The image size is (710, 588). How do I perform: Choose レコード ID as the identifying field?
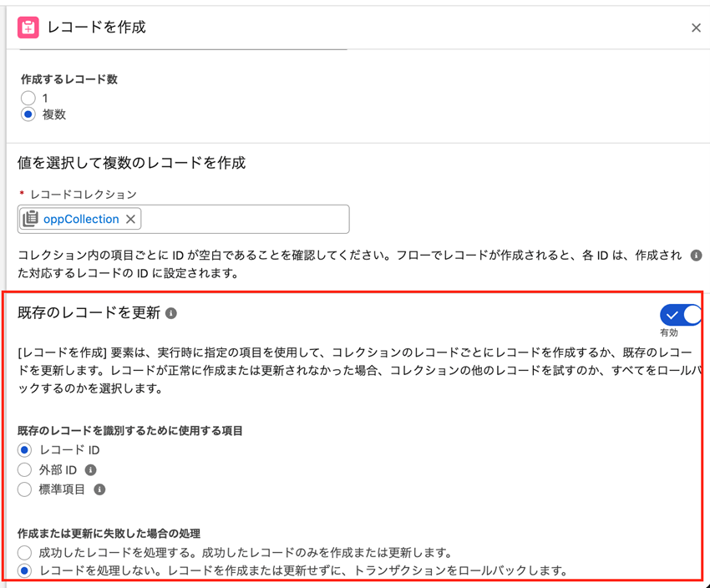tap(25, 450)
